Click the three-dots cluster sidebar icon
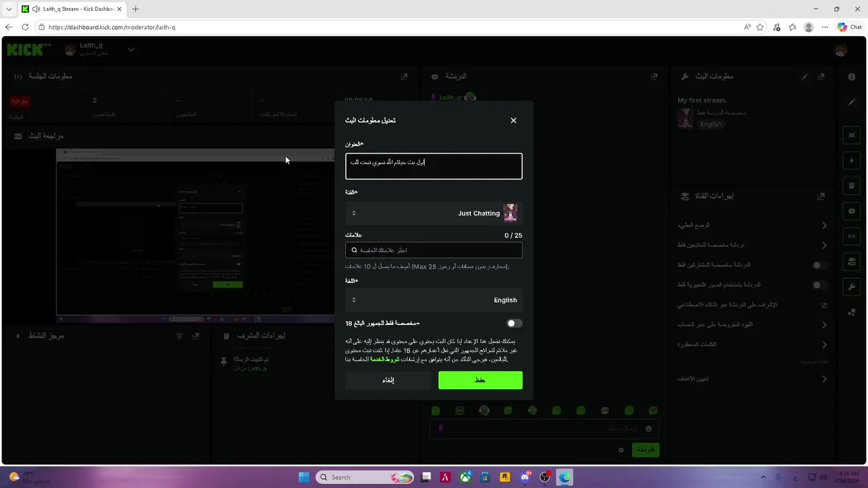 point(852,312)
